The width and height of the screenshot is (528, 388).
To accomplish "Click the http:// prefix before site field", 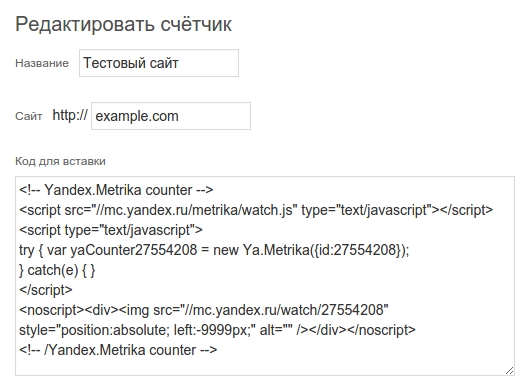I will pyautogui.click(x=70, y=115).
